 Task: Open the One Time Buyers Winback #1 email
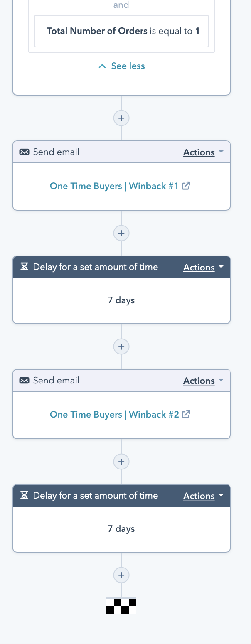(116, 186)
